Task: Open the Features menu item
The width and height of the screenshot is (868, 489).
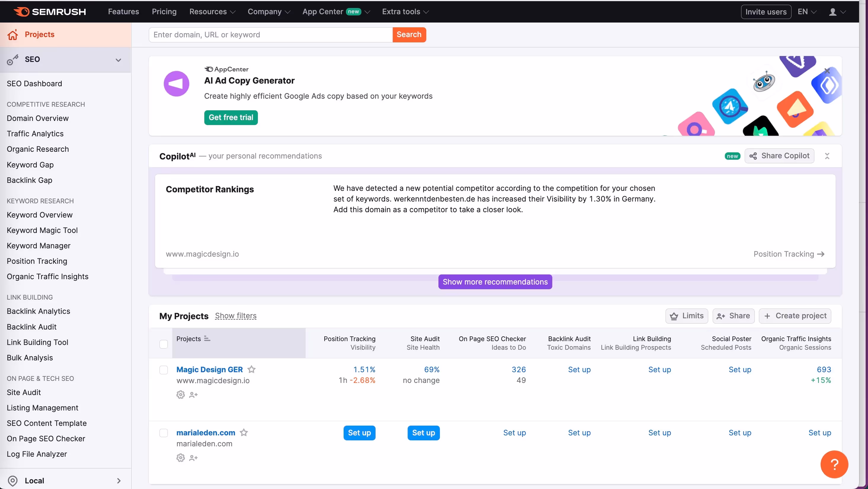Action: (x=123, y=12)
